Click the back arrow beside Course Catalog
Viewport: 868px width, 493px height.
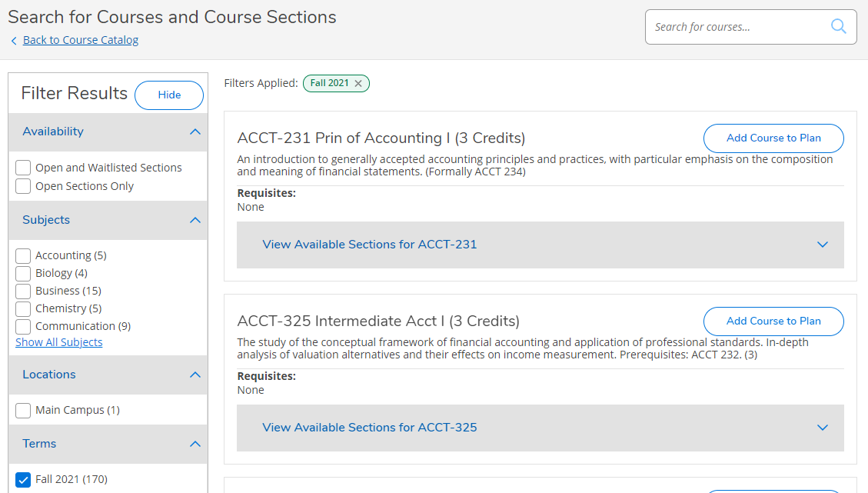[x=14, y=41]
